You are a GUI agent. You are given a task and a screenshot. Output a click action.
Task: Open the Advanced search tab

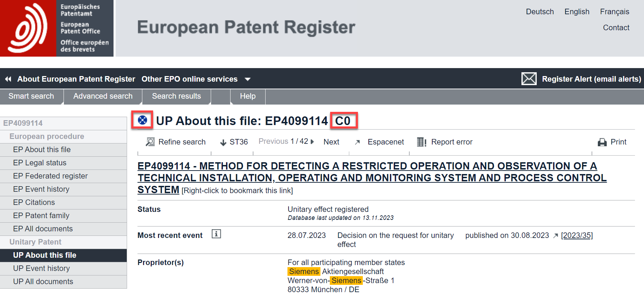(x=103, y=96)
